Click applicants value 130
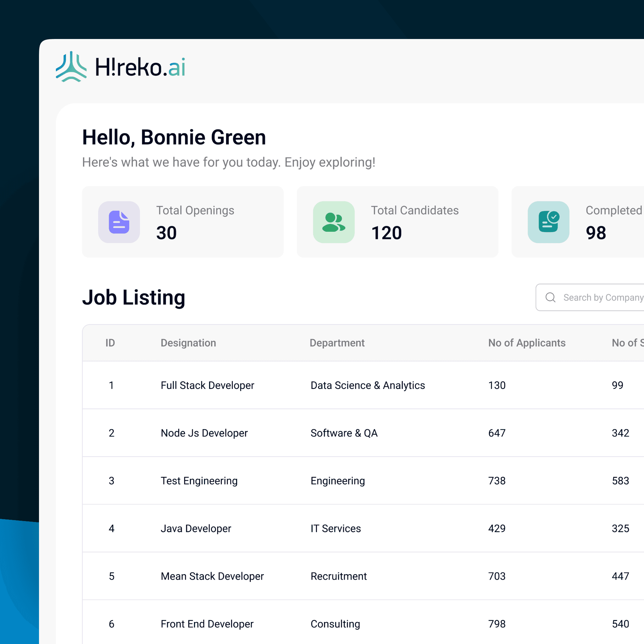The width and height of the screenshot is (644, 644). pyautogui.click(x=497, y=385)
